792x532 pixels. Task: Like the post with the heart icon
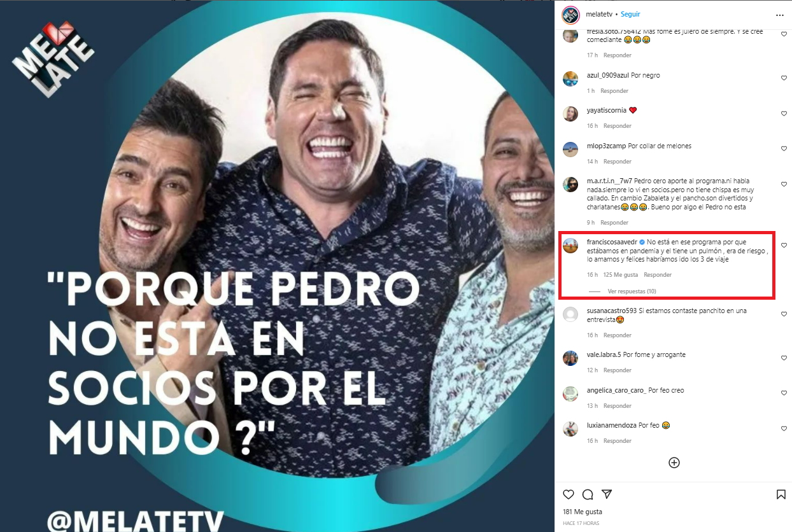pyautogui.click(x=569, y=494)
